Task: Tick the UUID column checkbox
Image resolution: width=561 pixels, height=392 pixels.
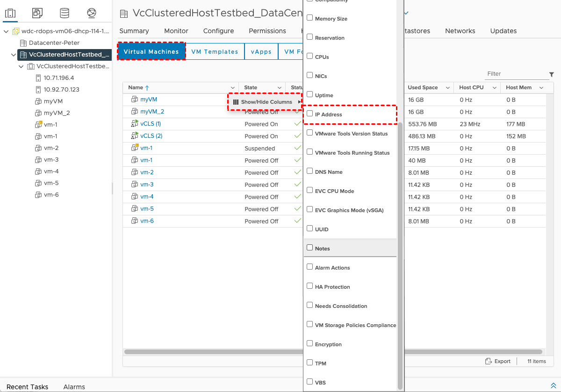Action: (309, 228)
